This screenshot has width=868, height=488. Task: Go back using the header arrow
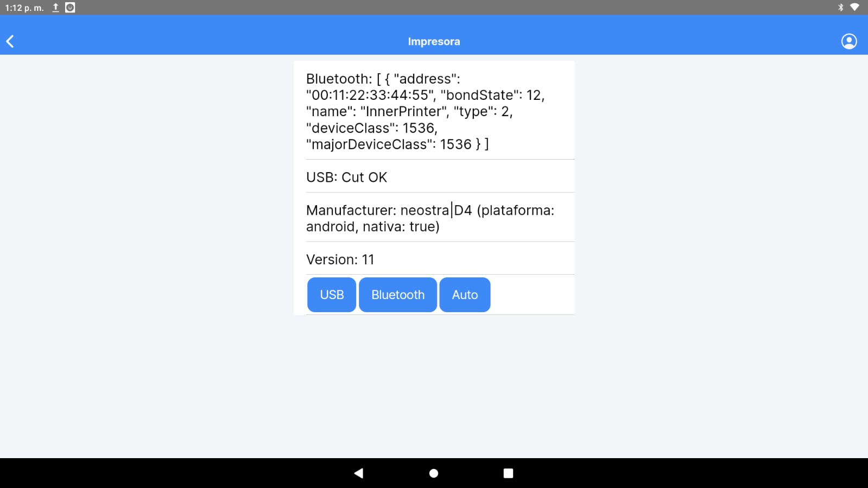(10, 41)
